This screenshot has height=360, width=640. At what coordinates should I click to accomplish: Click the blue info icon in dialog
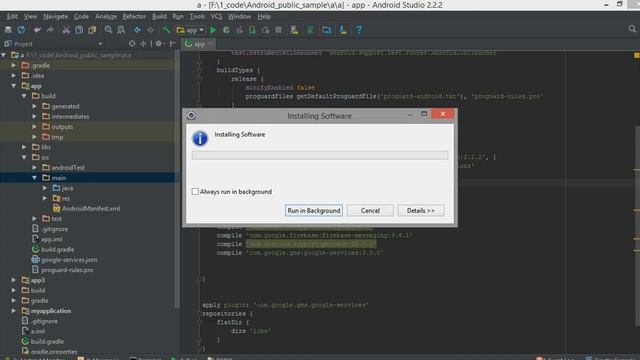tap(200, 138)
